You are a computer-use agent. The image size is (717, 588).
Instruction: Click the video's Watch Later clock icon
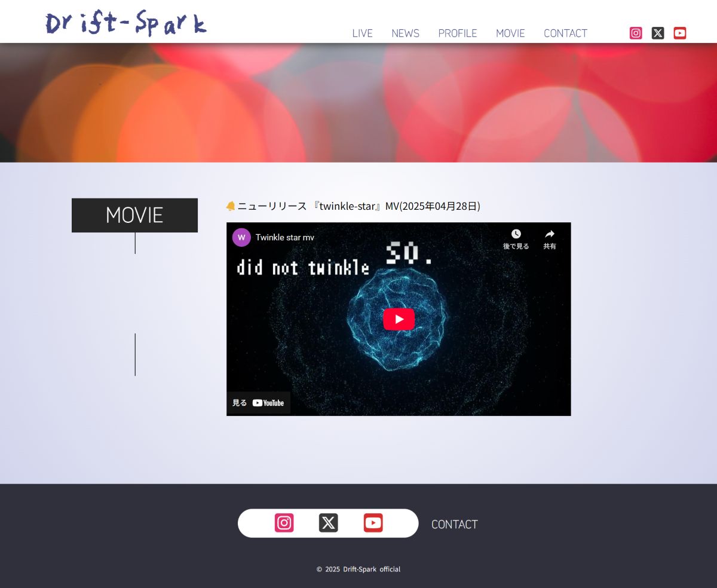pos(516,238)
